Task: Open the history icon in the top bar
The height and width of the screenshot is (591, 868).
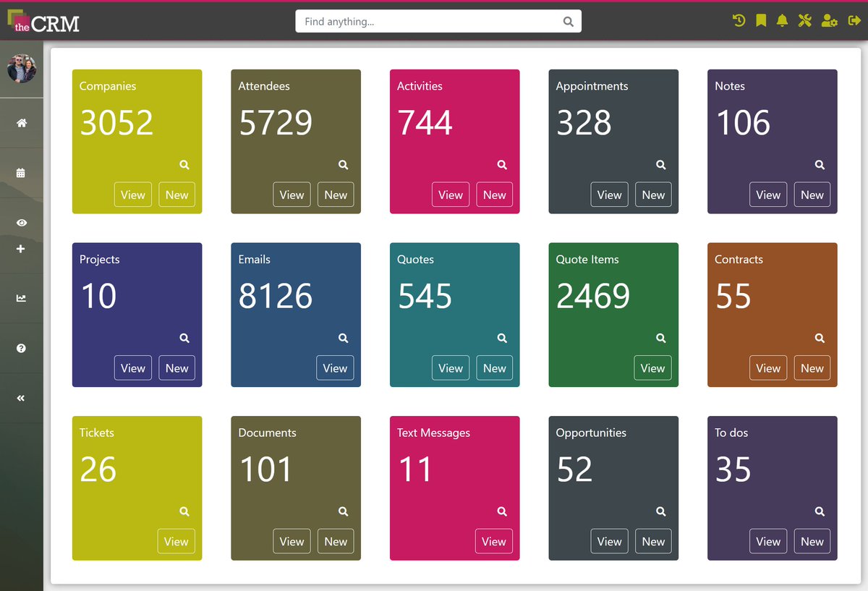Action: (738, 20)
